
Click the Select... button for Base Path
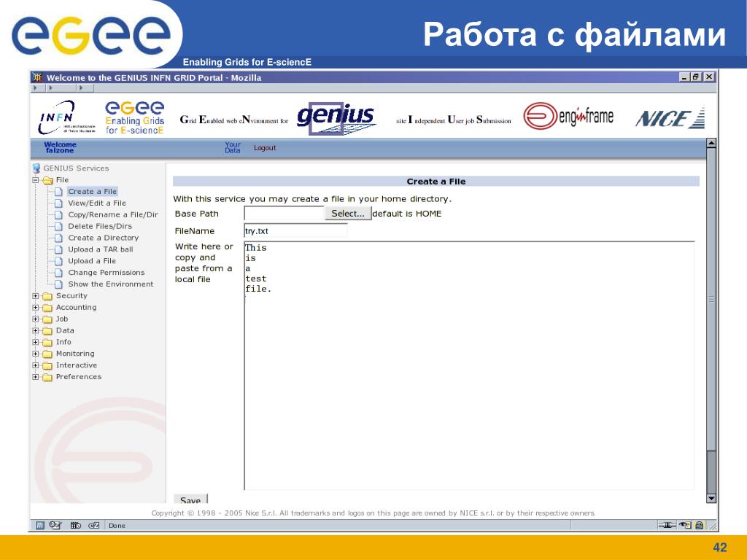pyautogui.click(x=348, y=214)
